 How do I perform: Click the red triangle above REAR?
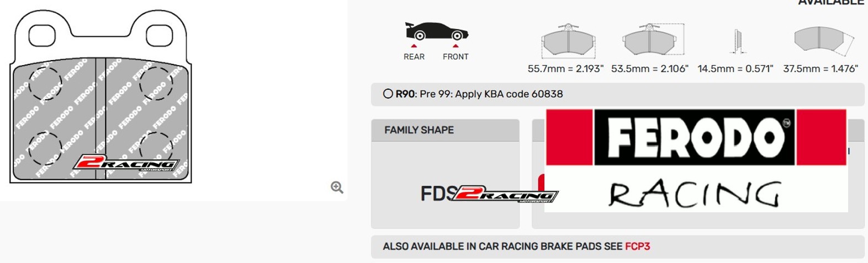(414, 46)
